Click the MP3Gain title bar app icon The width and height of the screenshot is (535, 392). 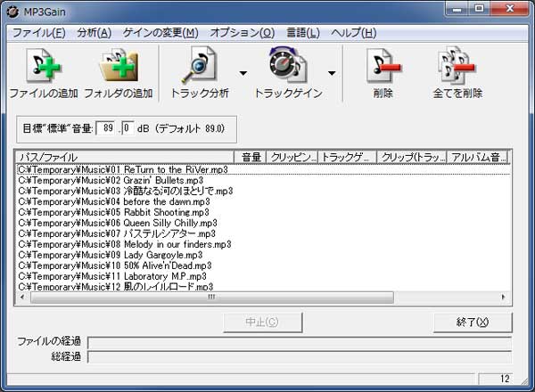pyautogui.click(x=13, y=12)
